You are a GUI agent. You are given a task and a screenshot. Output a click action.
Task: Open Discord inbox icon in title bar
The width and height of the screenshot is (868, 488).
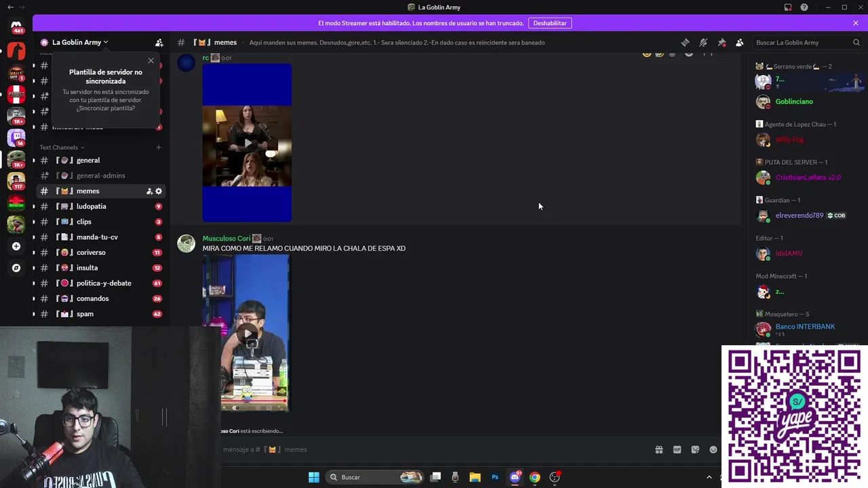pyautogui.click(x=788, y=7)
